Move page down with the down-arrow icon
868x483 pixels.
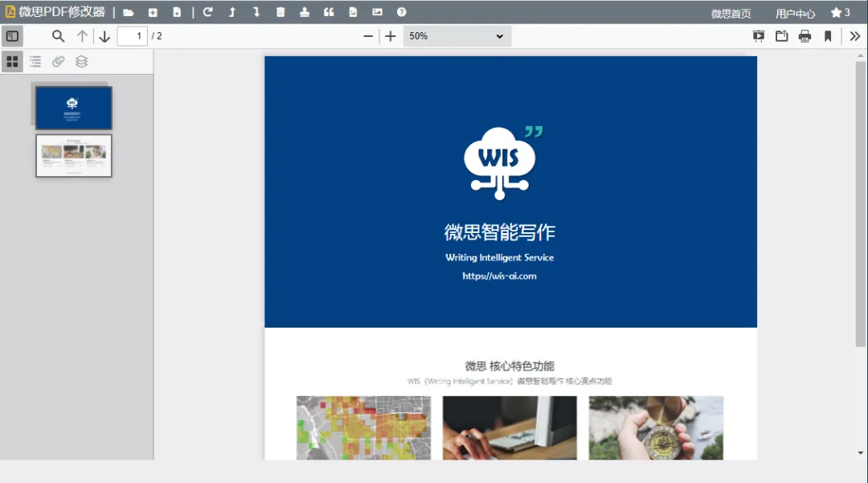(256, 11)
